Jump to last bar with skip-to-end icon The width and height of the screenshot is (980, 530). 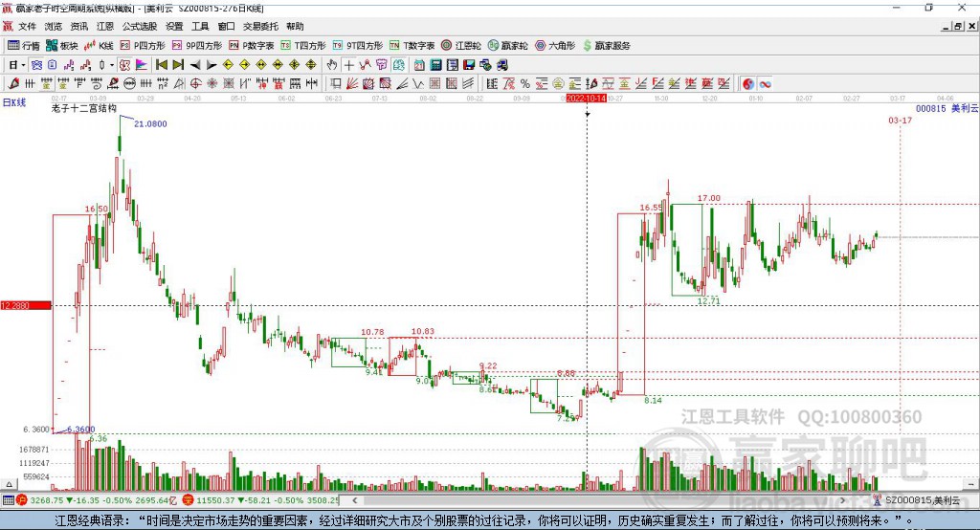coord(178,65)
